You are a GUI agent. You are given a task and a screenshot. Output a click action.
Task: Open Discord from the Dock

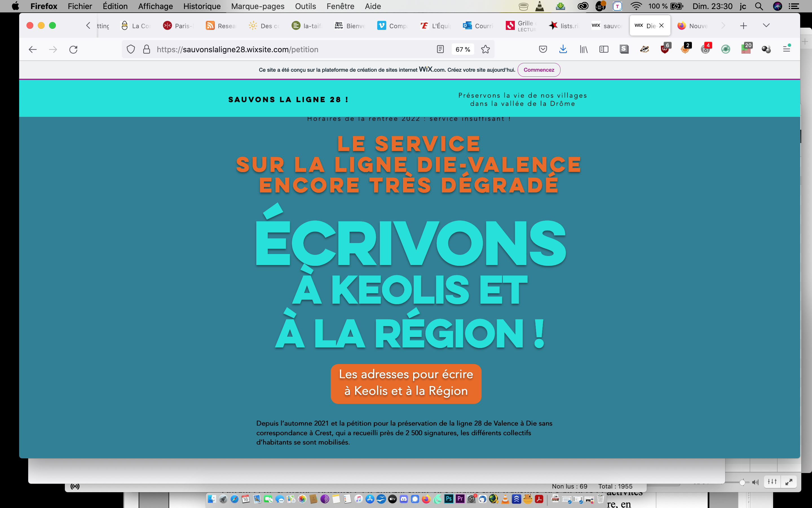tap(404, 499)
